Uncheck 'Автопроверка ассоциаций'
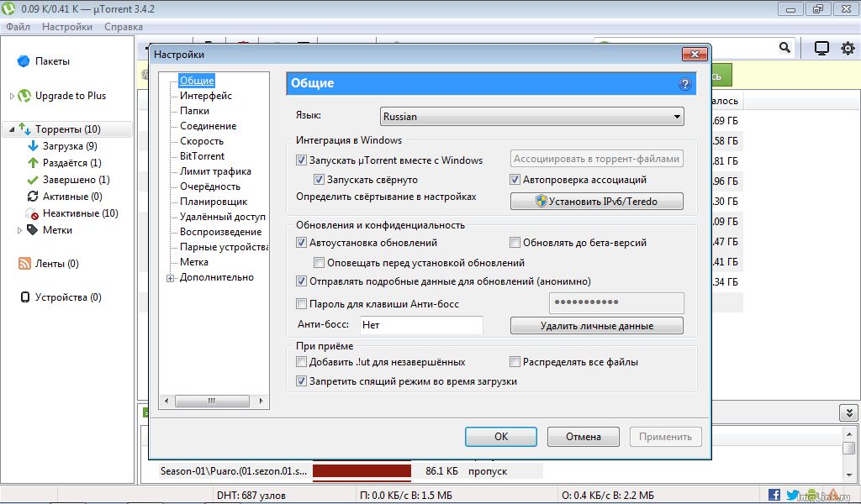This screenshot has width=861, height=504. (515, 180)
